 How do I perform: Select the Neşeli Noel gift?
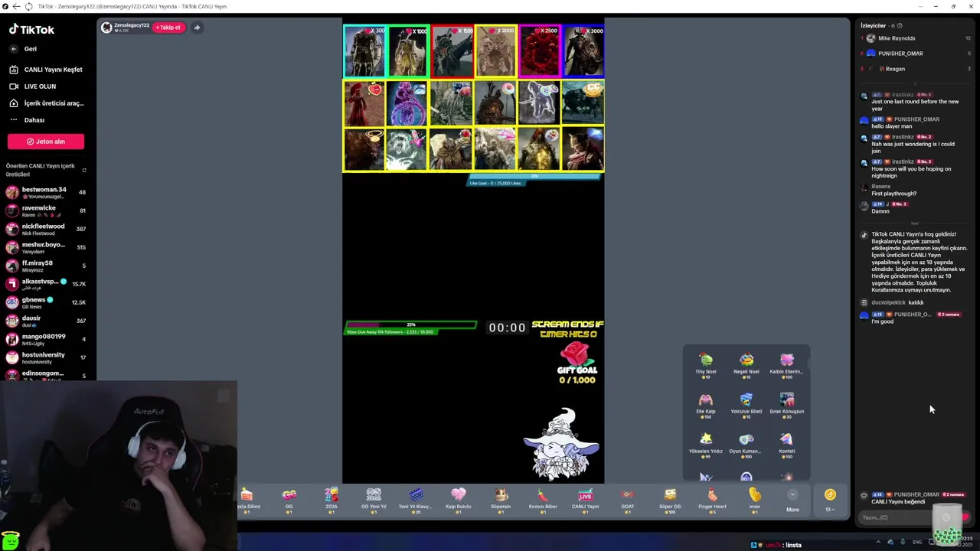click(x=746, y=365)
